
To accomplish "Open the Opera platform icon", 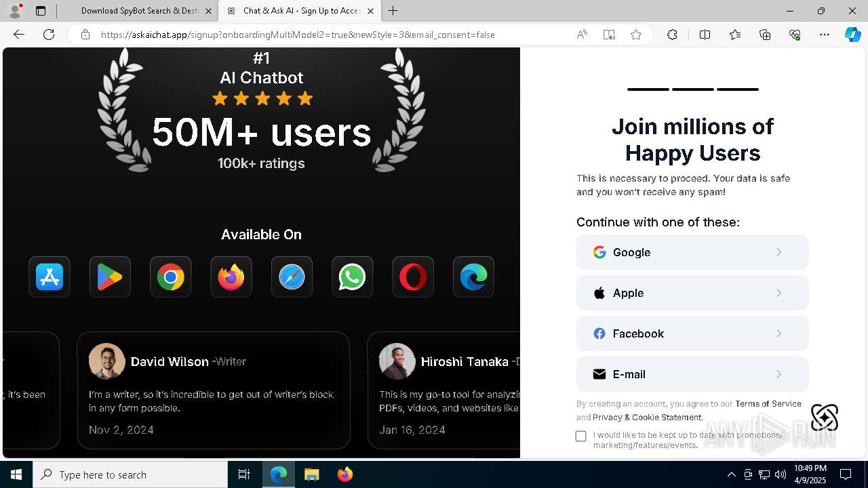I will coord(413,277).
